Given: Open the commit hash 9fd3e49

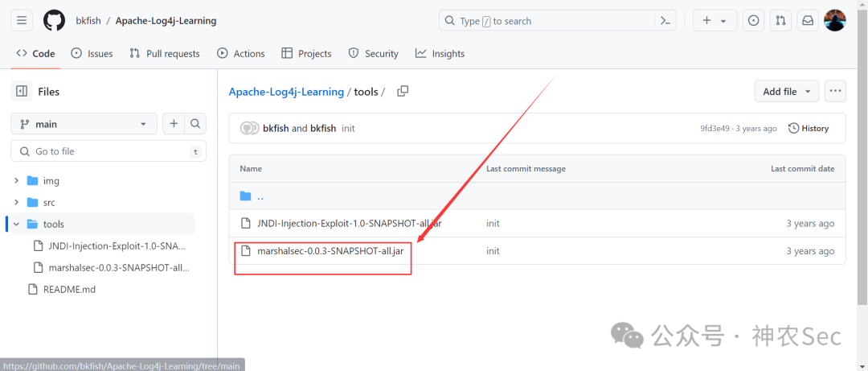Looking at the screenshot, I should (714, 128).
